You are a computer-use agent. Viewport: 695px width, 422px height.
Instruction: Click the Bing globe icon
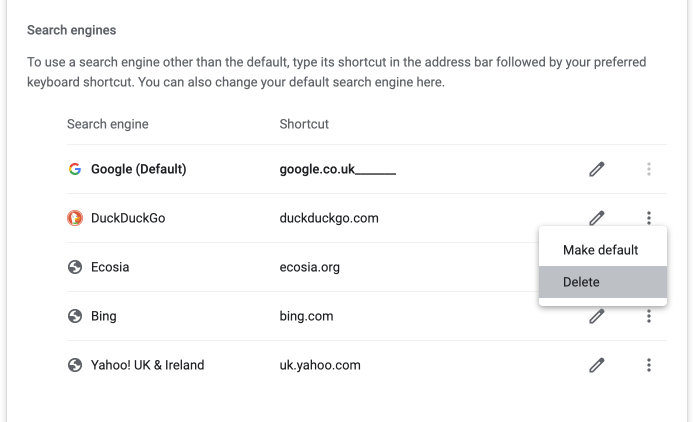coord(75,316)
